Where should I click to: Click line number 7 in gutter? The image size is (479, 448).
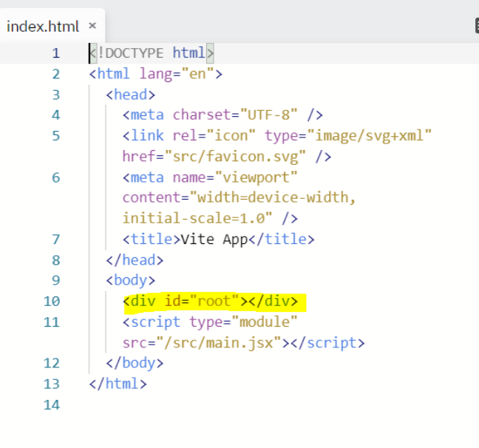[55, 240]
